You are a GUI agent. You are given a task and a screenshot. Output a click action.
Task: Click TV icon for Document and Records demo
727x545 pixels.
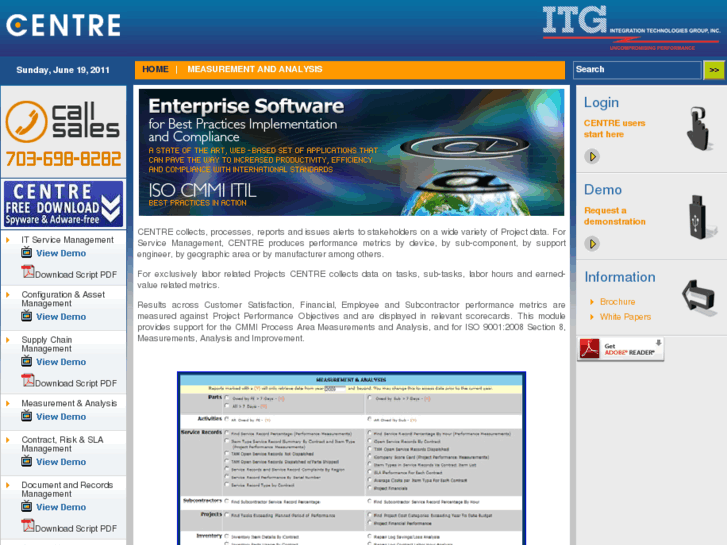[26, 507]
